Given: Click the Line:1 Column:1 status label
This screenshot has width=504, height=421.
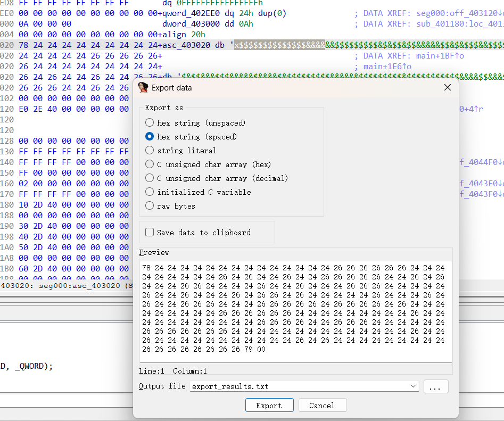Looking at the screenshot, I should [x=173, y=371].
